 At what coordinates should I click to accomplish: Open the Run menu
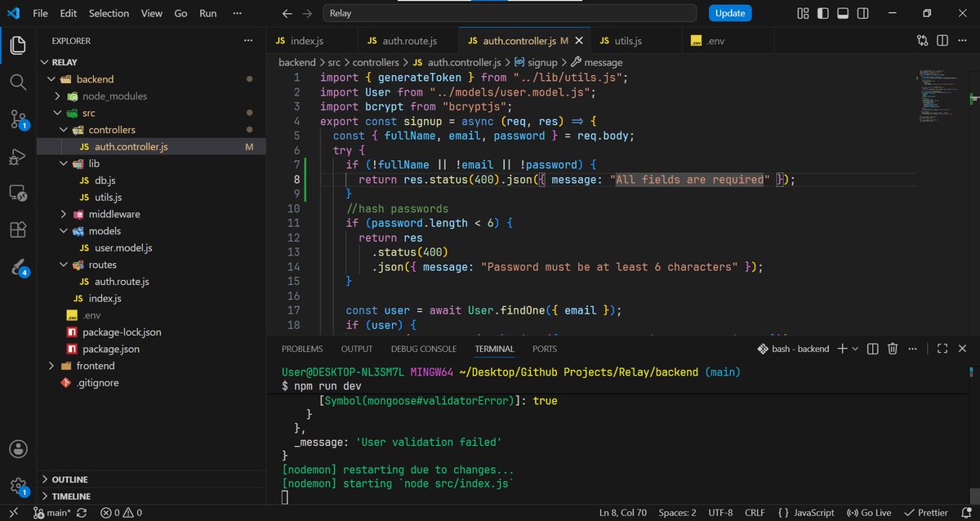tap(208, 13)
